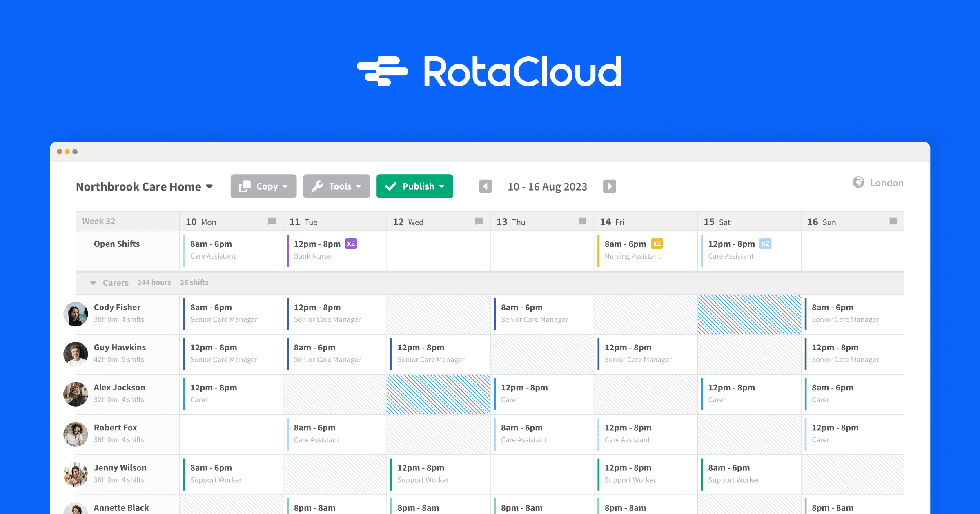Click the Cody Fisher name
980x514 pixels.
coord(117,308)
